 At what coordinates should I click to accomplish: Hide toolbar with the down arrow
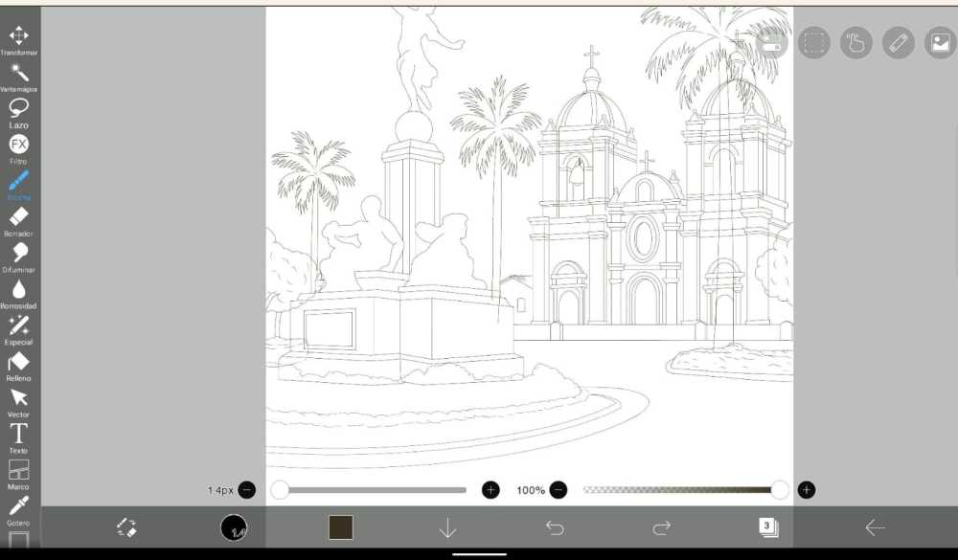pyautogui.click(x=447, y=527)
